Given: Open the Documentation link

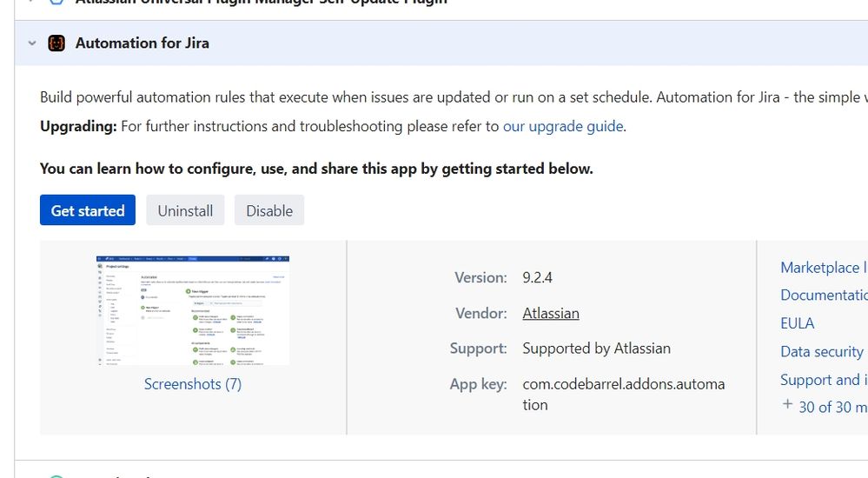Looking at the screenshot, I should point(824,295).
